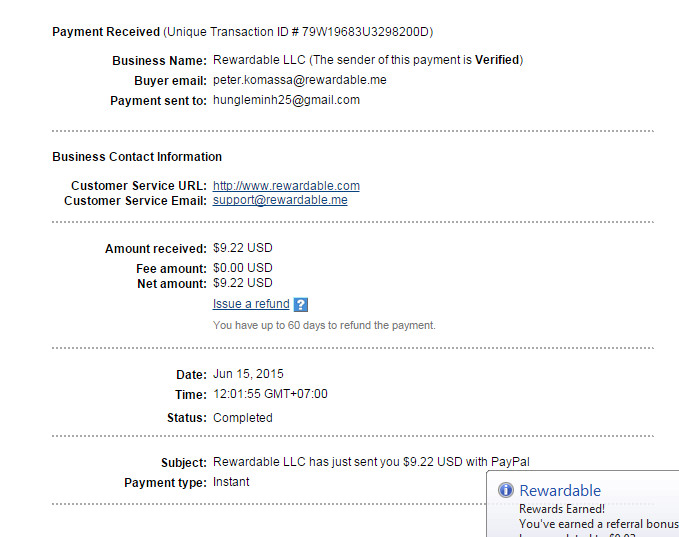Click the date Jun 15, 2015
Image resolution: width=679 pixels, height=537 pixels.
(248, 374)
